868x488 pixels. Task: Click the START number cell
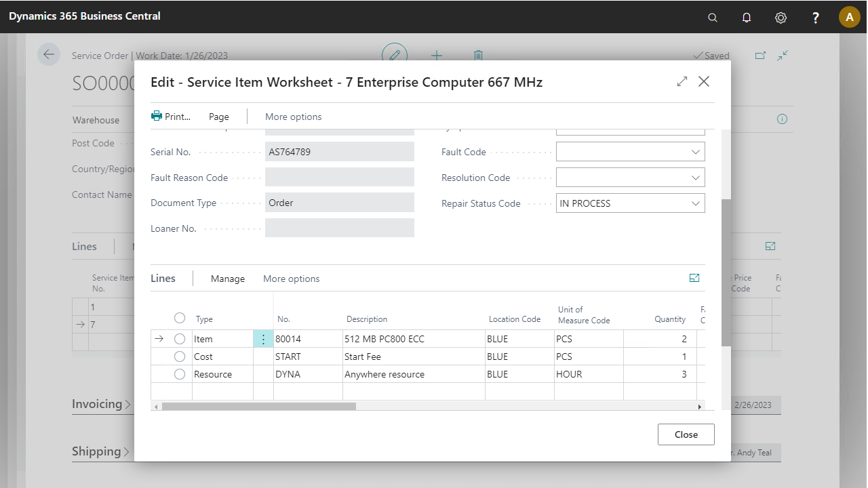pos(308,357)
